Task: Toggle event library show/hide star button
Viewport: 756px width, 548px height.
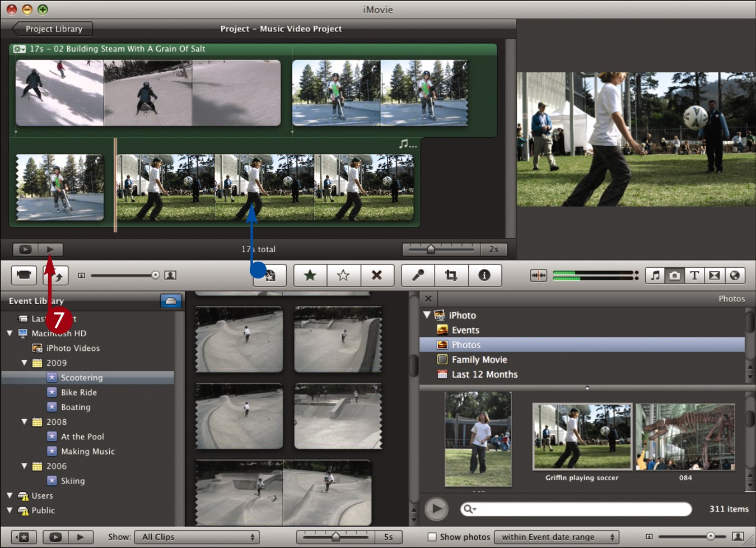Action: (x=24, y=537)
